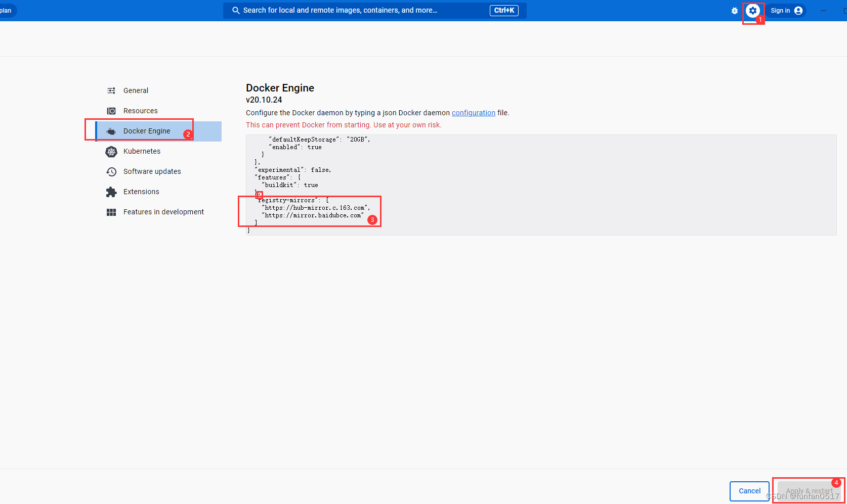Click the v20.10.24 version text
The width and height of the screenshot is (847, 504).
tap(264, 100)
